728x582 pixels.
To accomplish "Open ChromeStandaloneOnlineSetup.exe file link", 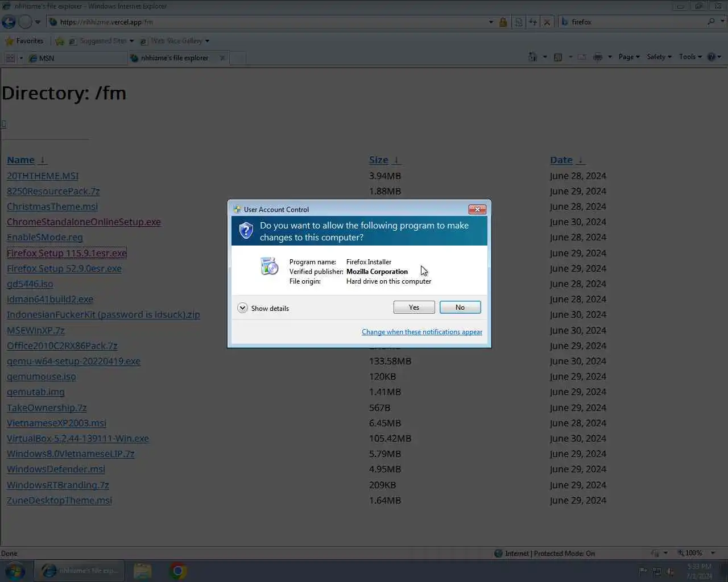I will click(x=84, y=222).
